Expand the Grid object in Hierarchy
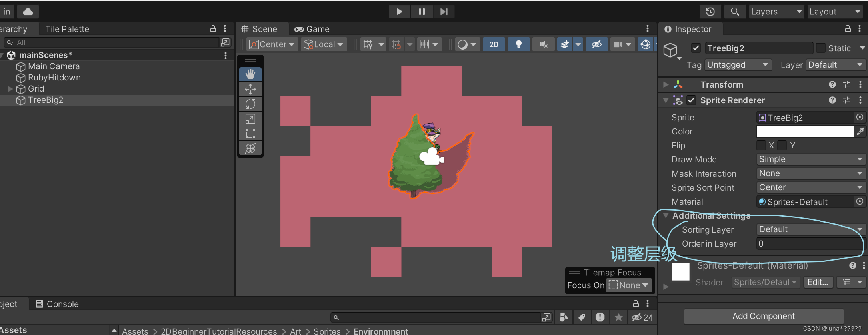The width and height of the screenshot is (868, 335). pos(10,89)
